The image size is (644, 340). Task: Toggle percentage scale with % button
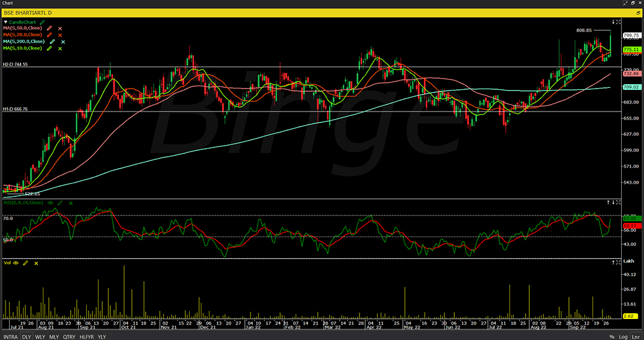612,337
